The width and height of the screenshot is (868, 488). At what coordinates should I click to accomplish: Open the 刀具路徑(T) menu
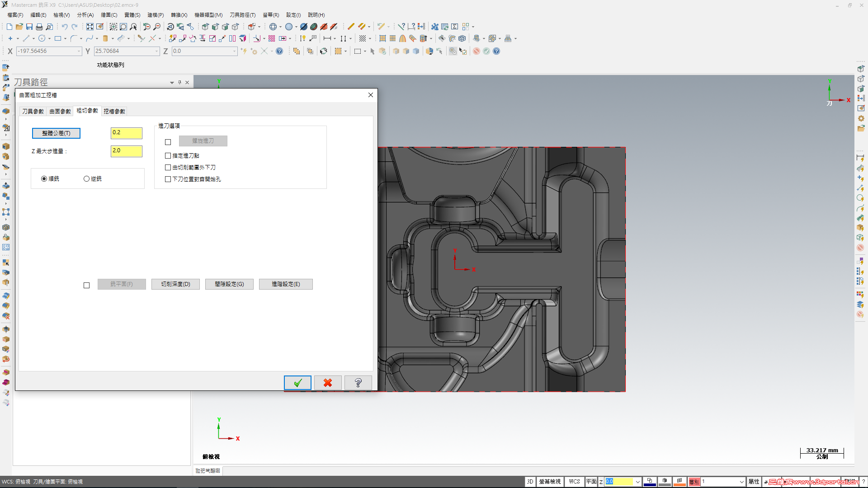242,15
